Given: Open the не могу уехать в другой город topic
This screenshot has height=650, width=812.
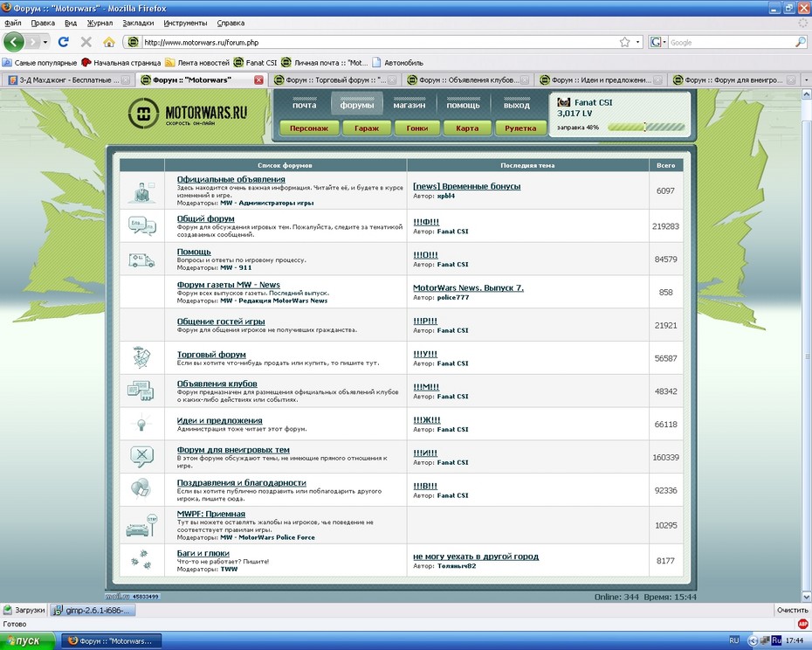Looking at the screenshot, I should [476, 557].
